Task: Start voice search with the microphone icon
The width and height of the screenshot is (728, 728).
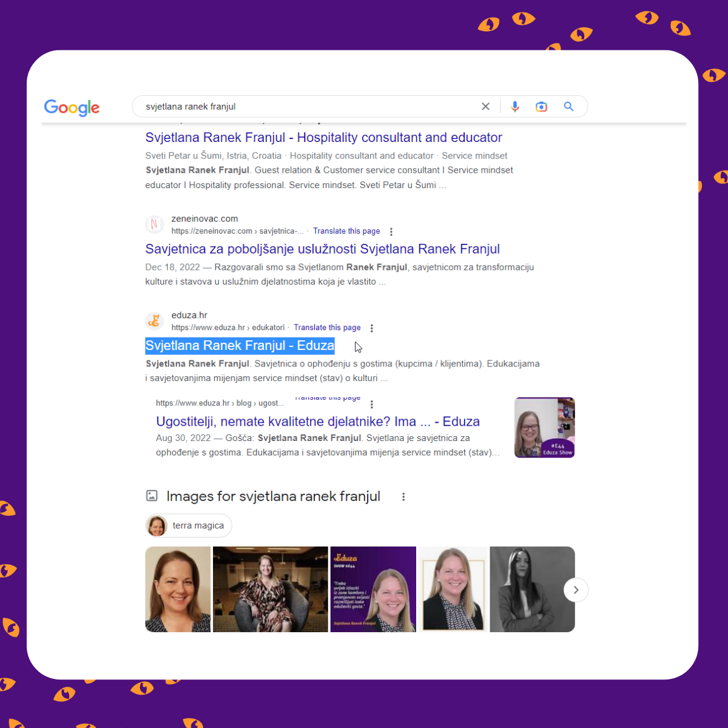Action: tap(515, 106)
